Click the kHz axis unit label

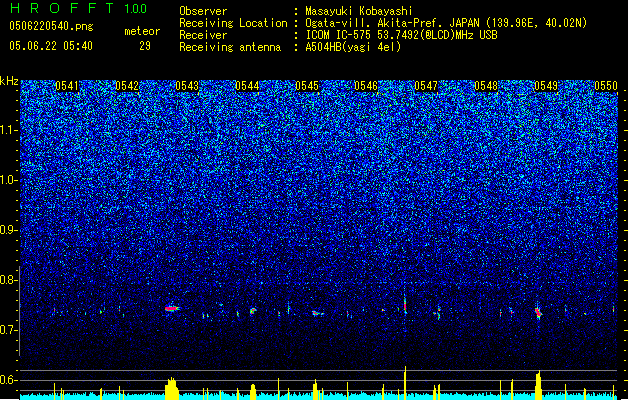click(9, 81)
